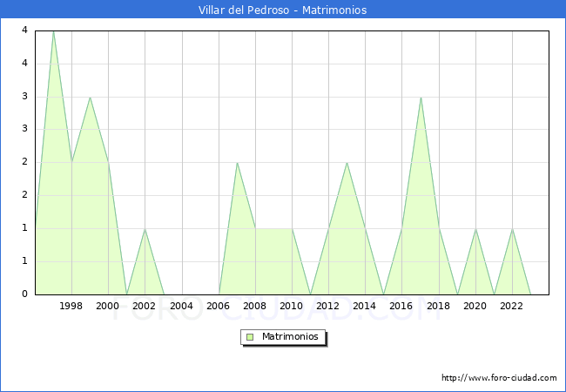
Task: Click the 2007 peak data point
Action: click(x=237, y=163)
